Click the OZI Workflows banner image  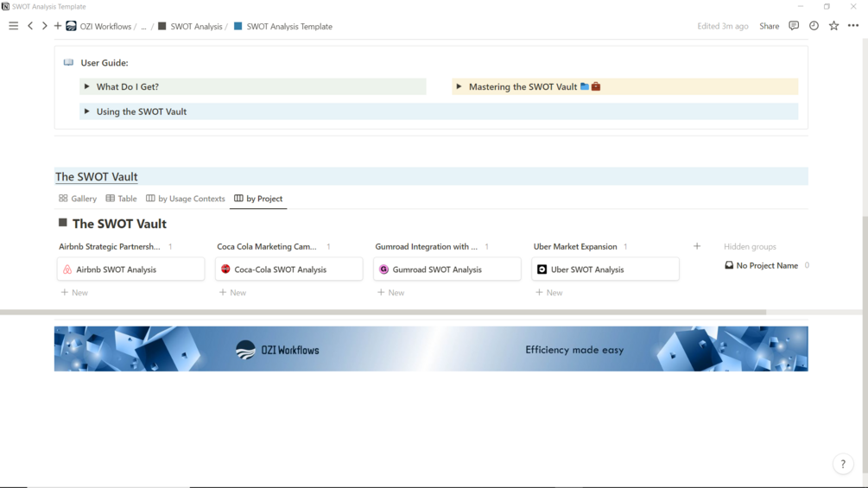(431, 349)
